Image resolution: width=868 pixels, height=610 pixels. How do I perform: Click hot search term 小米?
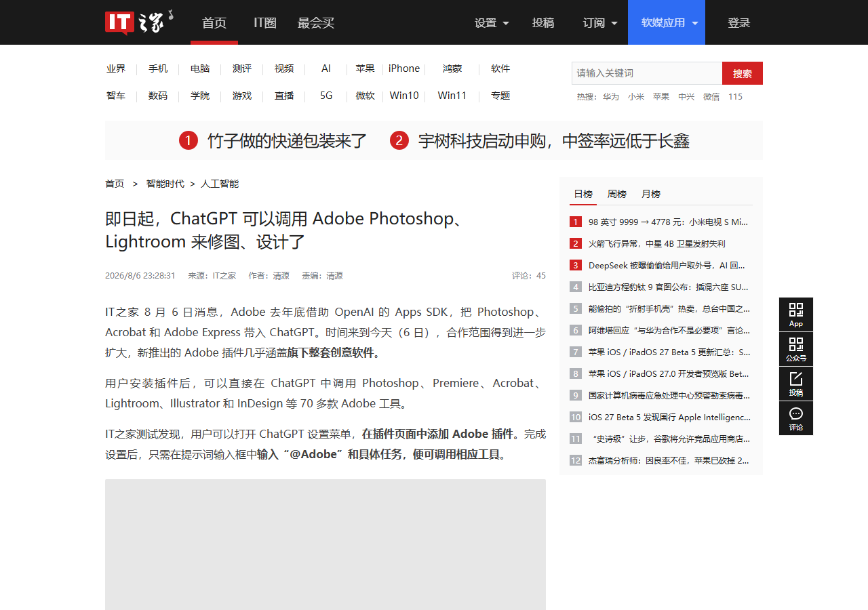coord(636,97)
